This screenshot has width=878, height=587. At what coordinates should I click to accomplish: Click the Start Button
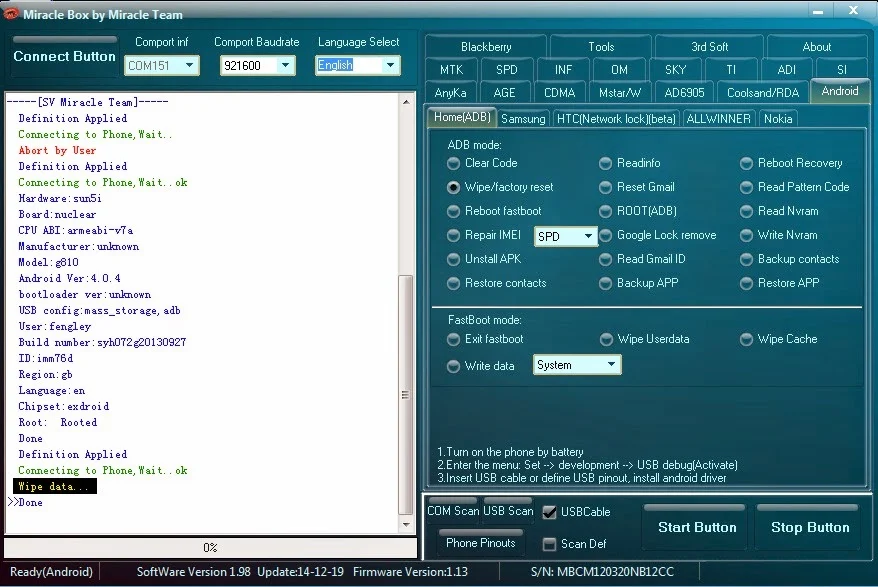697,527
